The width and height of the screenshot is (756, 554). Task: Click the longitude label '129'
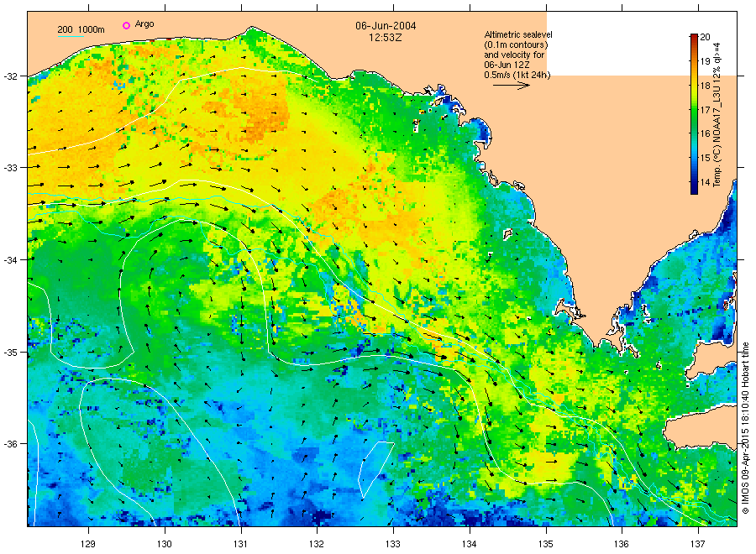point(88,544)
